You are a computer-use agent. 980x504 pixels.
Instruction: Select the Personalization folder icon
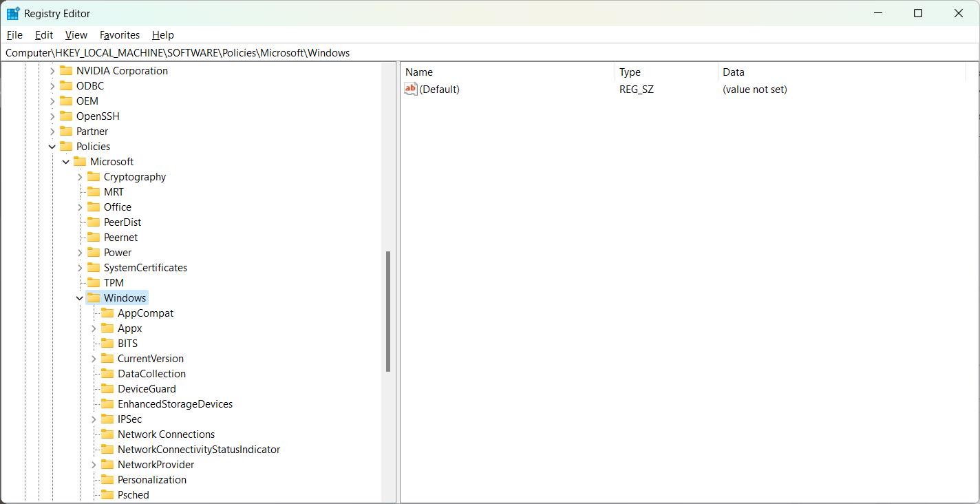pos(107,479)
